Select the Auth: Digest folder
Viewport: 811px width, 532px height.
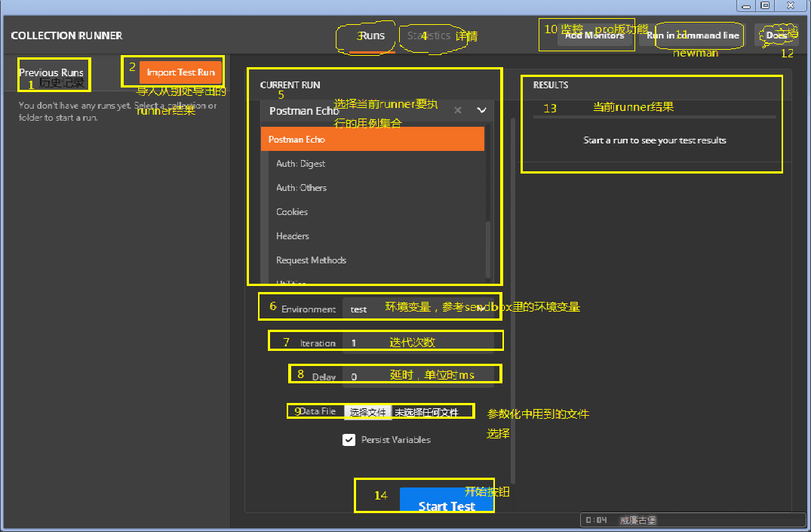pos(376,164)
